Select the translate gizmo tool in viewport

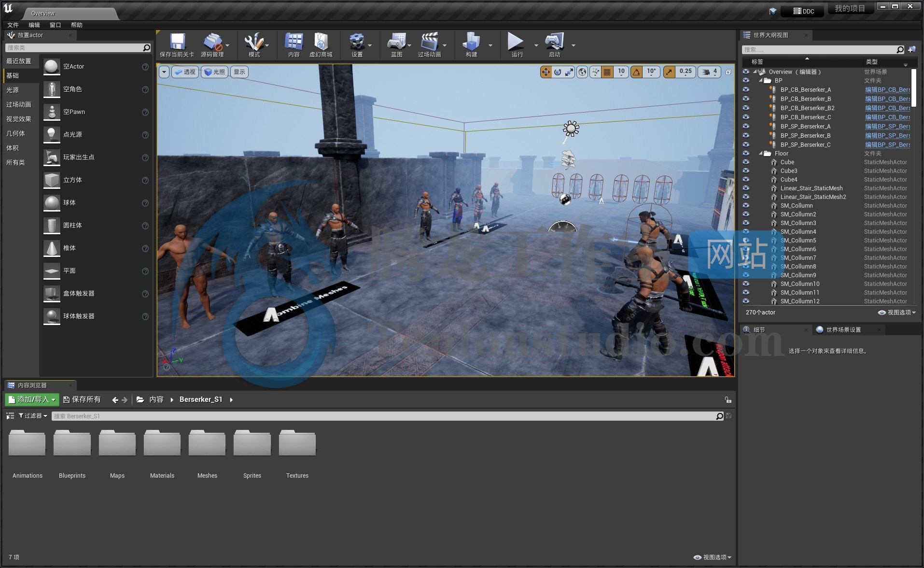click(x=546, y=72)
